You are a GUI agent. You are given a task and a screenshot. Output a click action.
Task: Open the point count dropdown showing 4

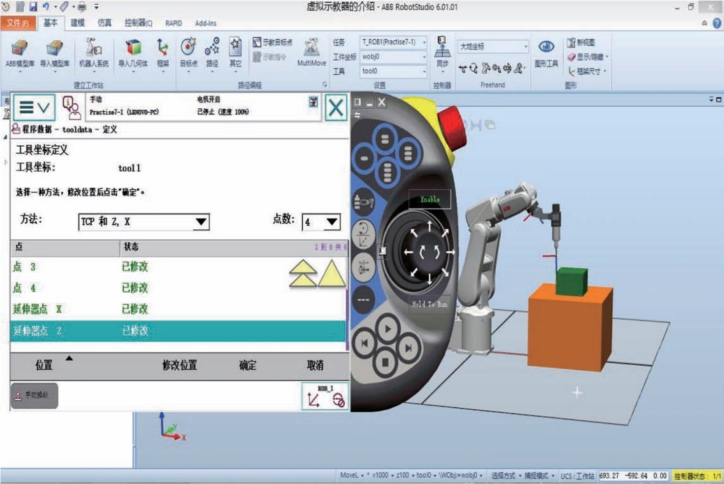pyautogui.click(x=332, y=222)
